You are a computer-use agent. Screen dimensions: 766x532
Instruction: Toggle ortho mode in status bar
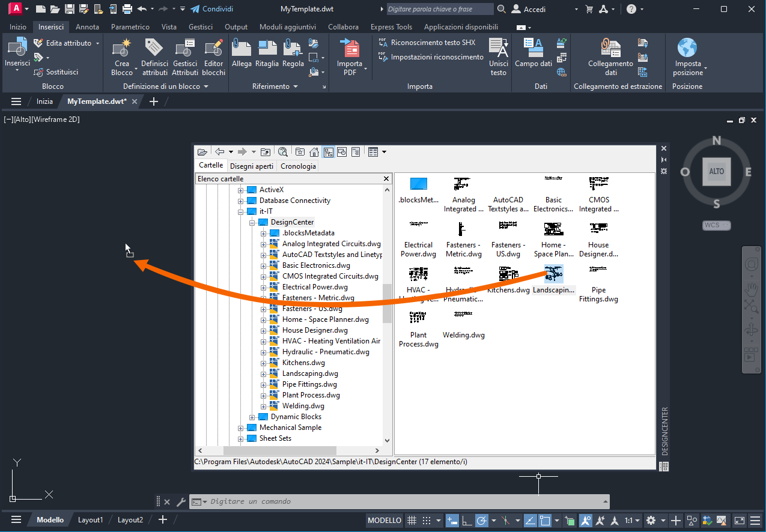(467, 520)
